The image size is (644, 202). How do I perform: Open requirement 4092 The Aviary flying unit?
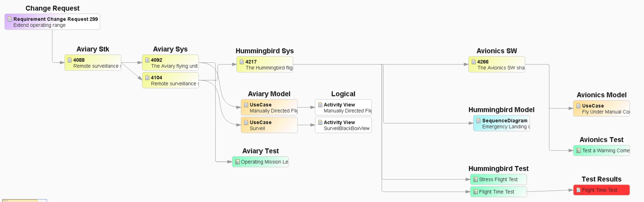170,63
